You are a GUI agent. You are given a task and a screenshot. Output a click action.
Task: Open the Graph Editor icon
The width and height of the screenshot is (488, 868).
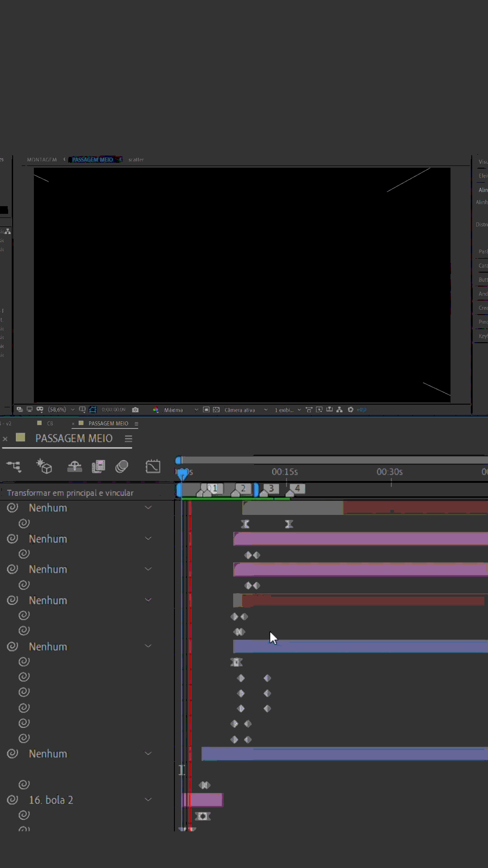(153, 466)
